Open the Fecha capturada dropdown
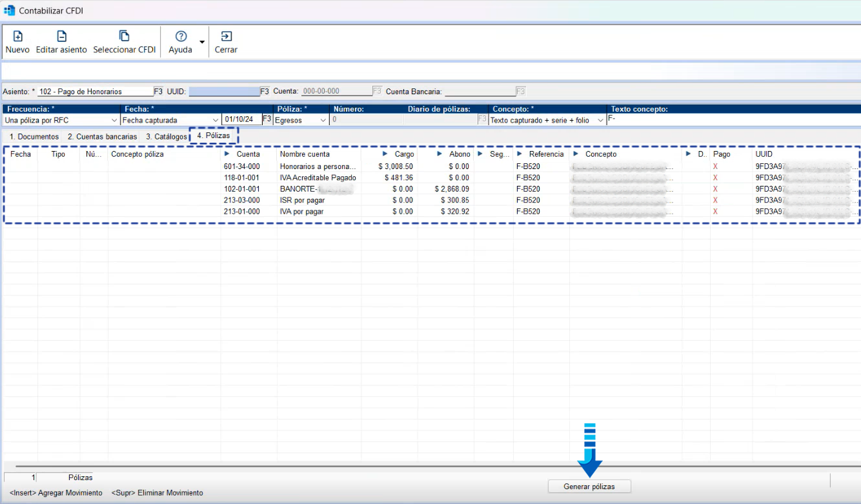 215,121
